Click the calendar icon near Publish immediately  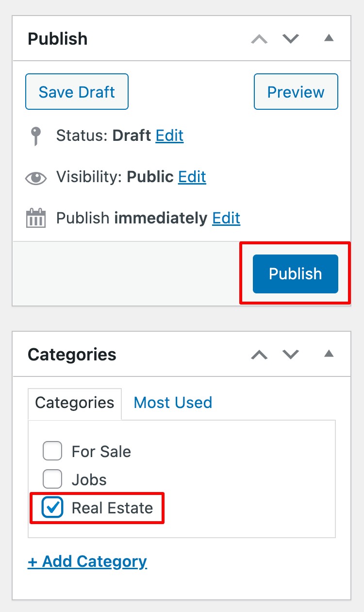pyautogui.click(x=35, y=218)
